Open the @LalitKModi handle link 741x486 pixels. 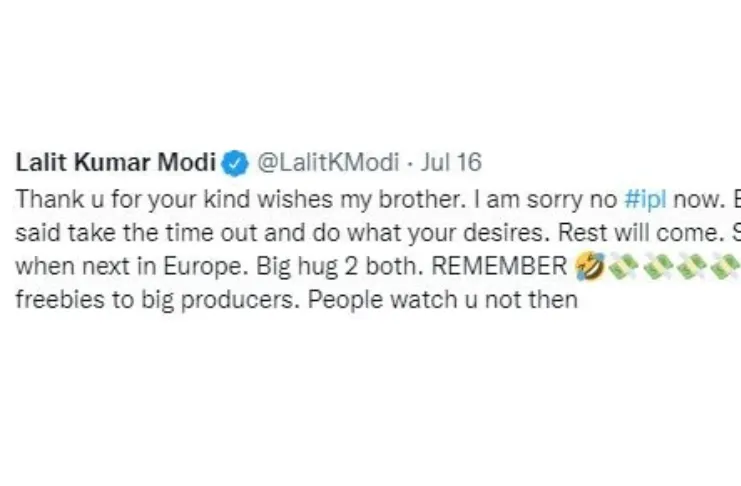[327, 163]
